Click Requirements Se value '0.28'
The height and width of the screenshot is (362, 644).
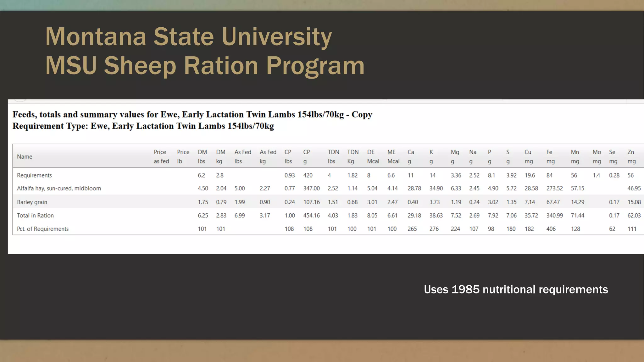[x=614, y=175]
